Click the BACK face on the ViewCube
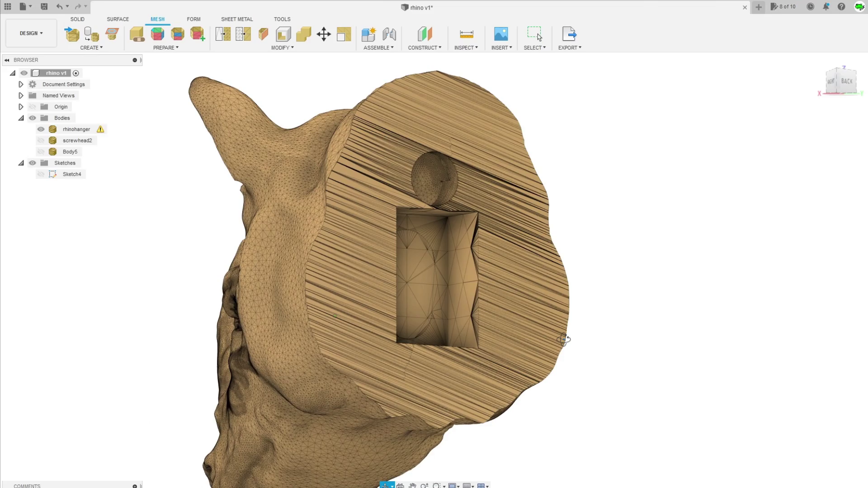 pos(847,82)
